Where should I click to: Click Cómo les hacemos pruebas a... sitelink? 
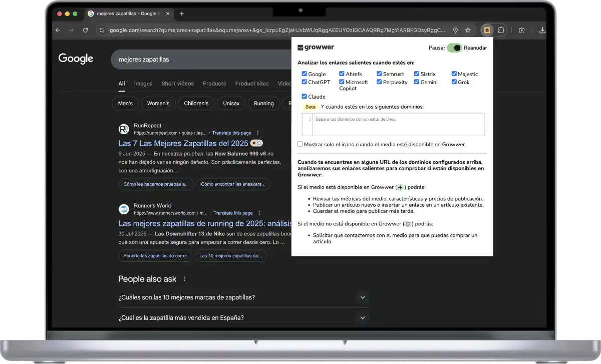click(x=156, y=184)
